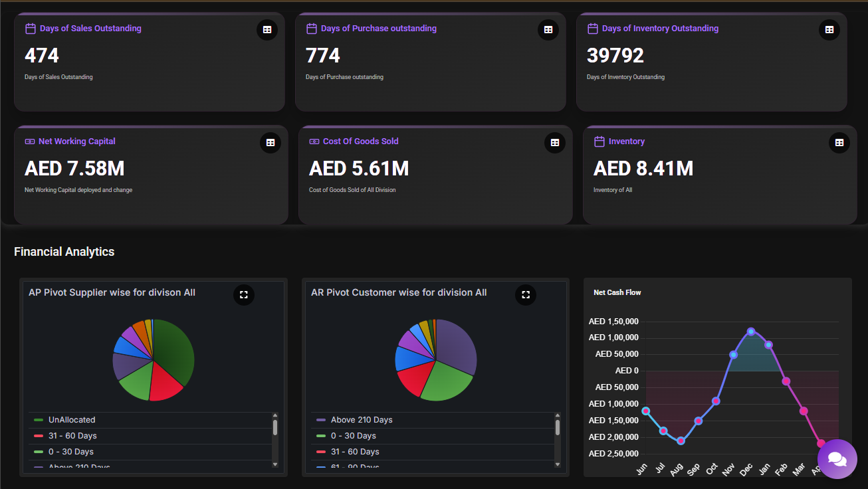868x489 pixels.
Task: Open table view for Days of Inventory Outstanding
Action: (x=829, y=30)
